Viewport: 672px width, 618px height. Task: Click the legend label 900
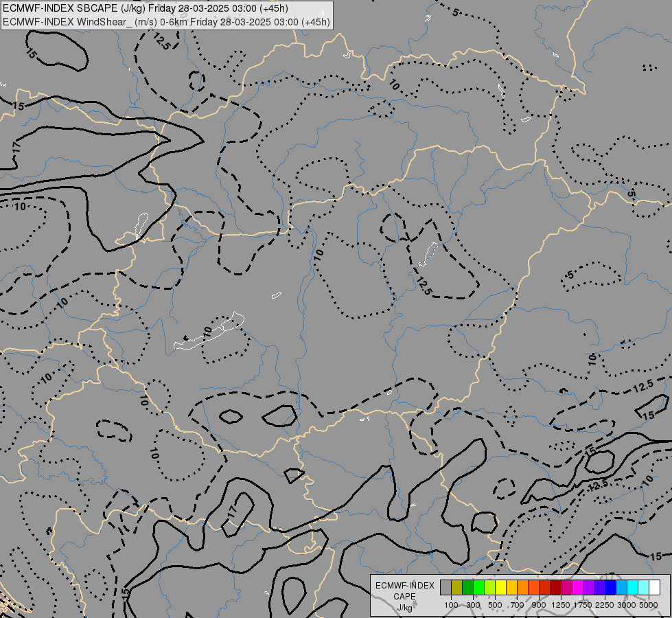tap(539, 605)
